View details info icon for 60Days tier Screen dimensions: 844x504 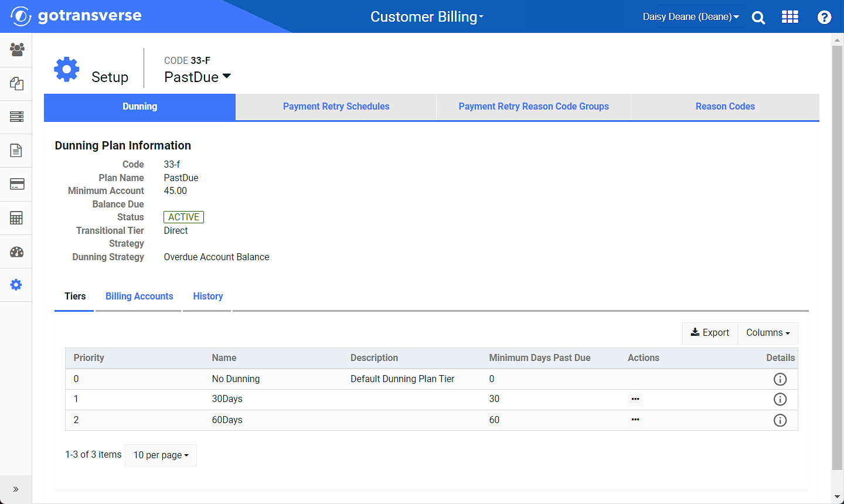(x=780, y=420)
